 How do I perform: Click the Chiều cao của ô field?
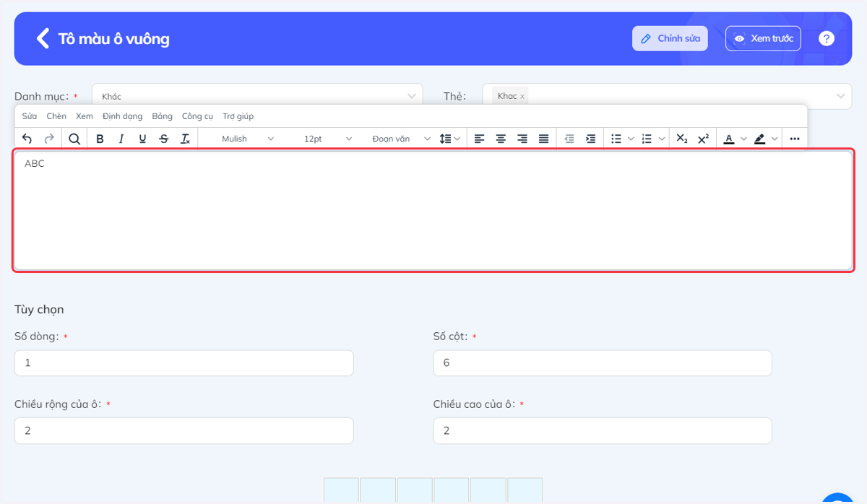point(603,430)
